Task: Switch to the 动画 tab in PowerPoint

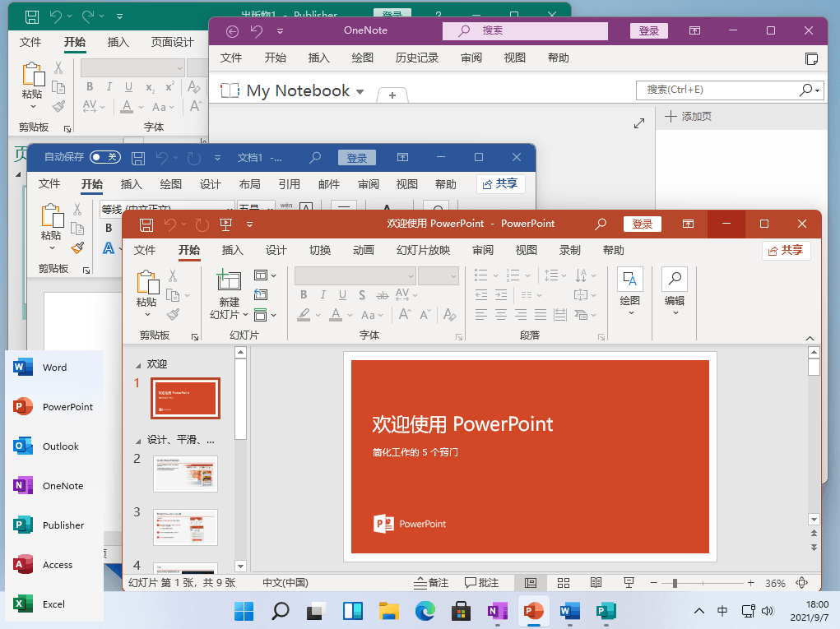Action: click(x=363, y=250)
